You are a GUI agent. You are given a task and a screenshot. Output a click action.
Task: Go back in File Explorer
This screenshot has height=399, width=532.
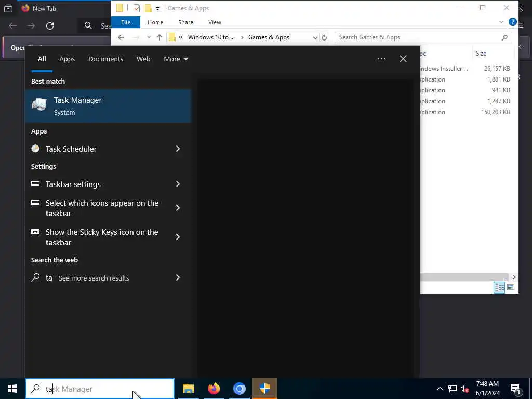[x=121, y=37]
